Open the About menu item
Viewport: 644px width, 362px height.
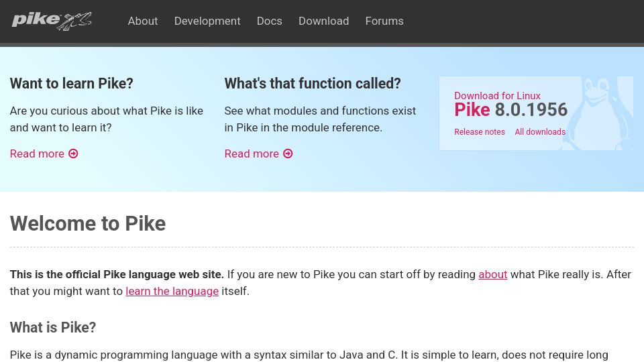[142, 21]
